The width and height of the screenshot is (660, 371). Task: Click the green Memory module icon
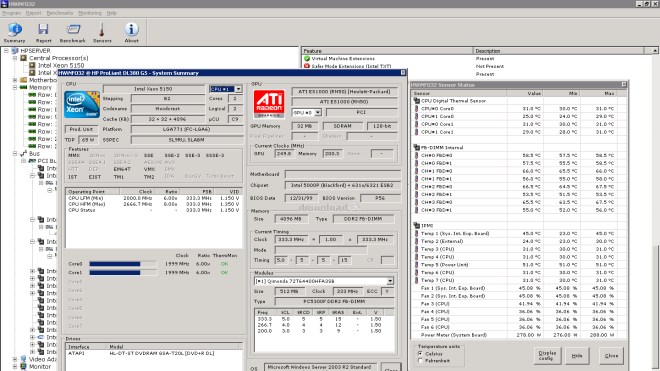pos(24,88)
